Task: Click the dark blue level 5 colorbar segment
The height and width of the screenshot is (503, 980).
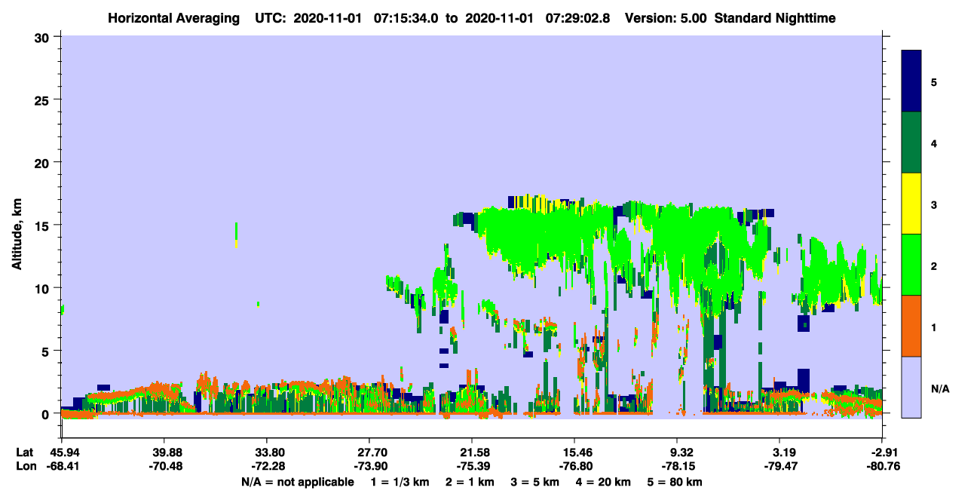Action: pos(911,81)
